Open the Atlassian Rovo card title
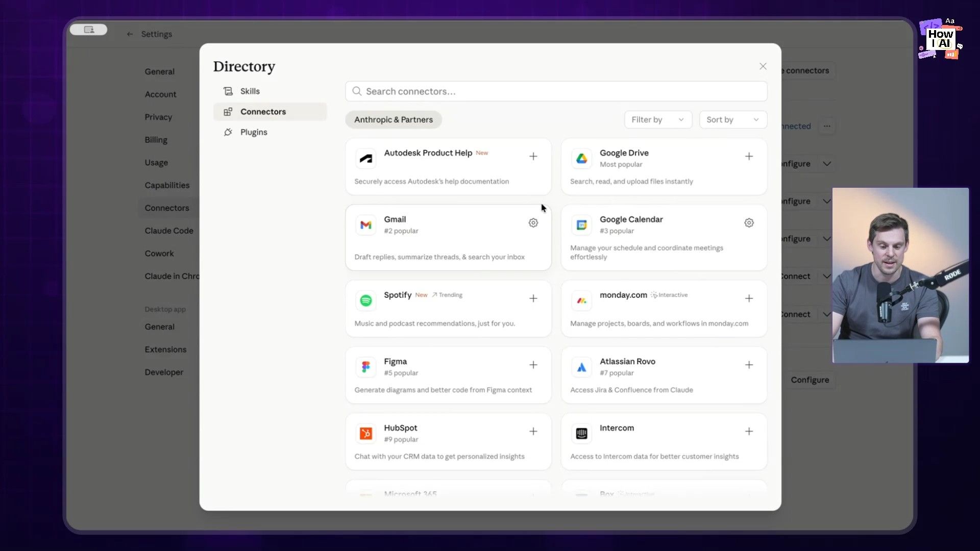 click(x=627, y=362)
